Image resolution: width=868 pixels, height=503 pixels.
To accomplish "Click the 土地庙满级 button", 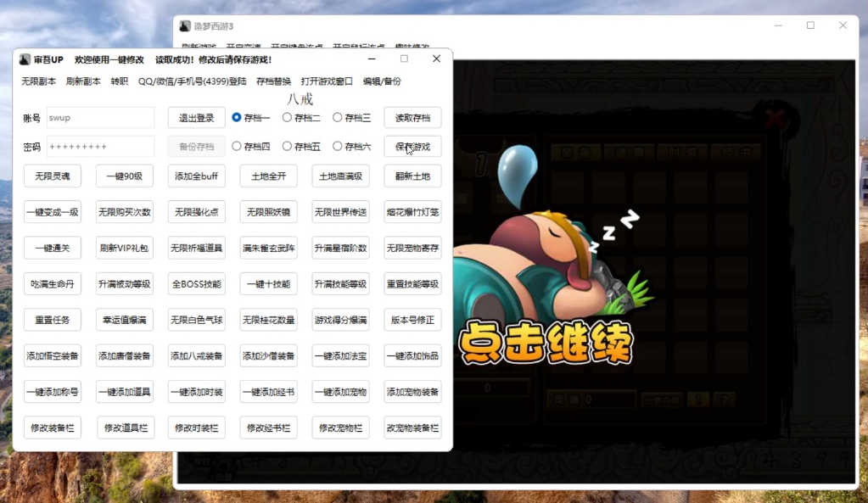I will coord(340,176).
